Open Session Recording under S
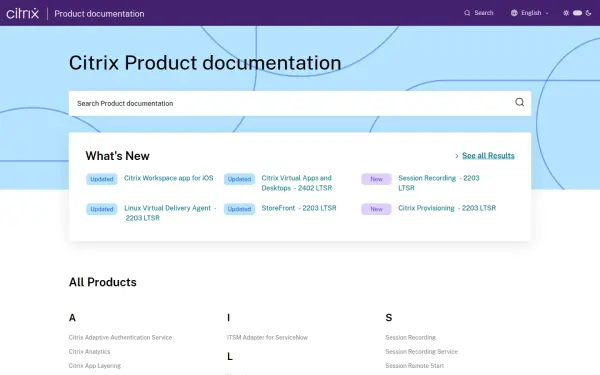The height and width of the screenshot is (375, 600). tap(410, 338)
